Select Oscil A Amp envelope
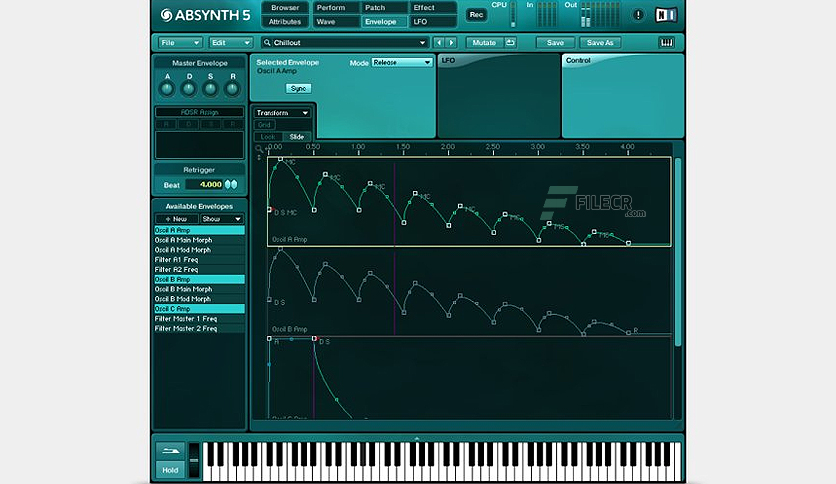 pyautogui.click(x=199, y=230)
